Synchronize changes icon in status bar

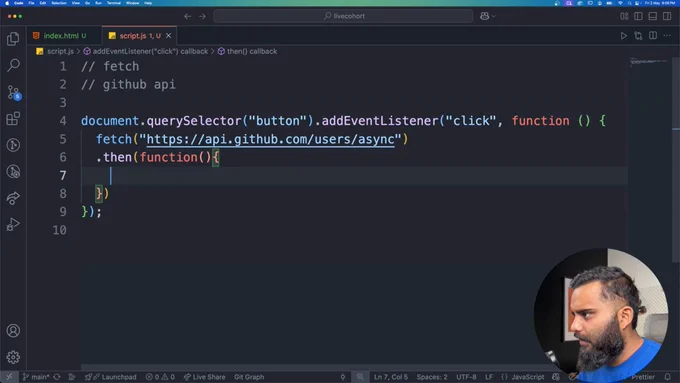[57, 377]
